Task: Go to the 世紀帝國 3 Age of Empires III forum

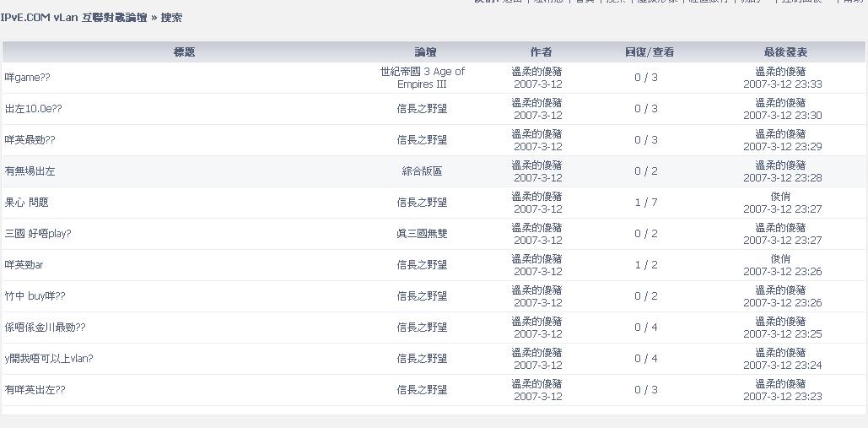Action: pos(422,78)
